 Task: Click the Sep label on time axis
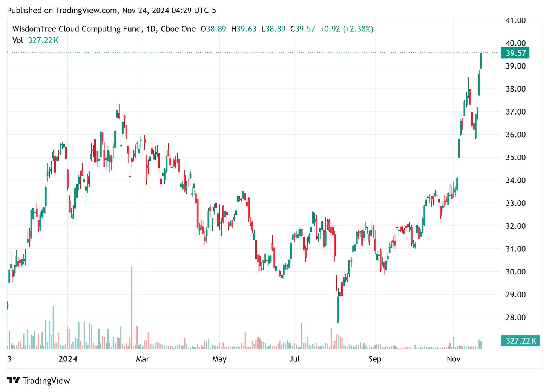tap(375, 359)
